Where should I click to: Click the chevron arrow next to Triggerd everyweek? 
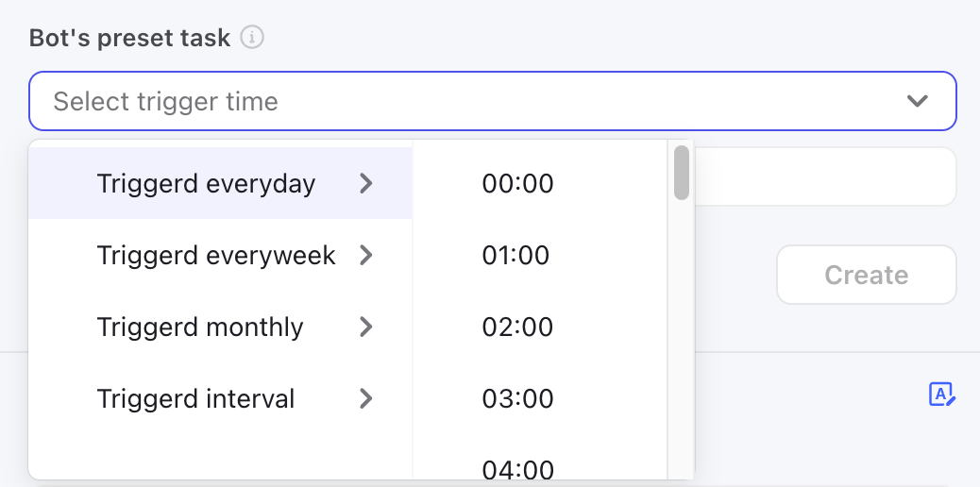[x=366, y=255]
